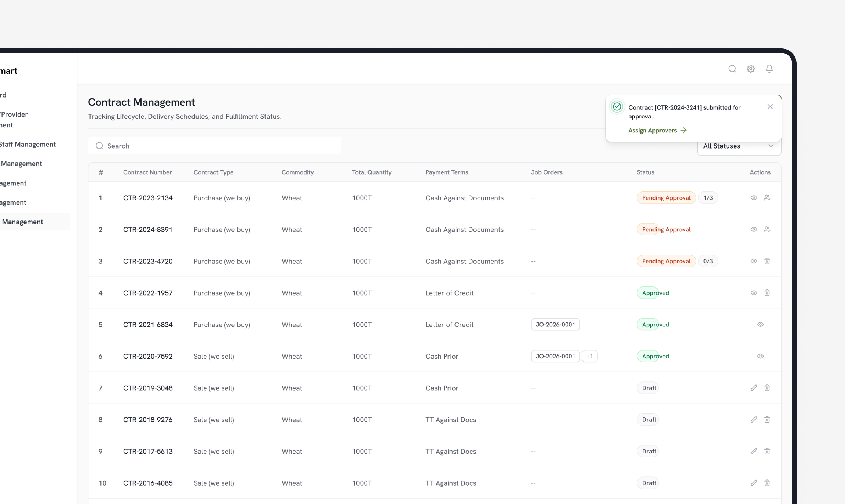Click the 1/3 approval count badge

pos(708,198)
